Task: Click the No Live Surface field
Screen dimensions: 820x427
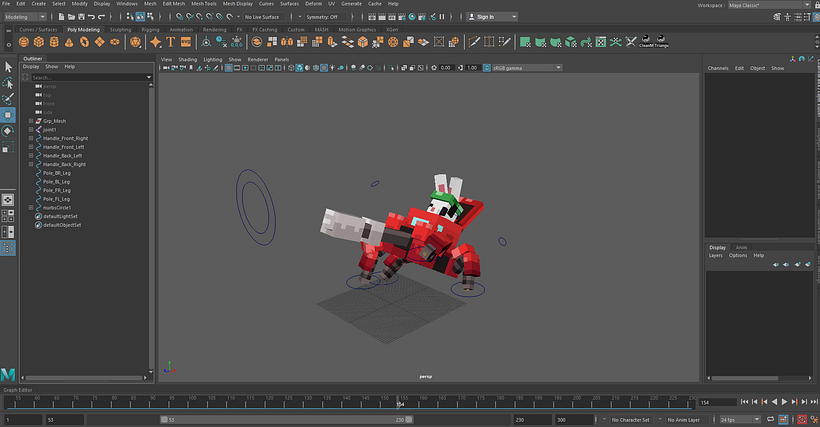Action: click(x=263, y=17)
